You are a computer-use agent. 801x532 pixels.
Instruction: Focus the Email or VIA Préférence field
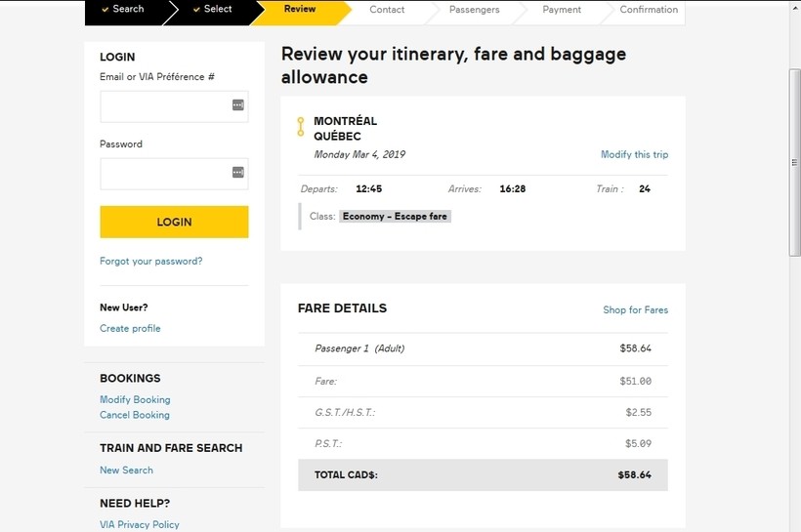[166, 105]
